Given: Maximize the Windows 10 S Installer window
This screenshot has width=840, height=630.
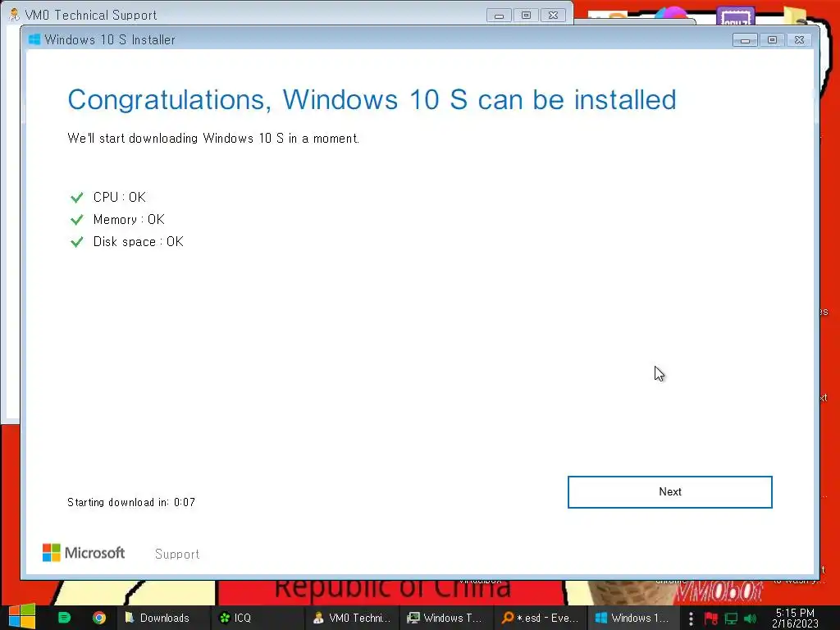Looking at the screenshot, I should coord(772,40).
